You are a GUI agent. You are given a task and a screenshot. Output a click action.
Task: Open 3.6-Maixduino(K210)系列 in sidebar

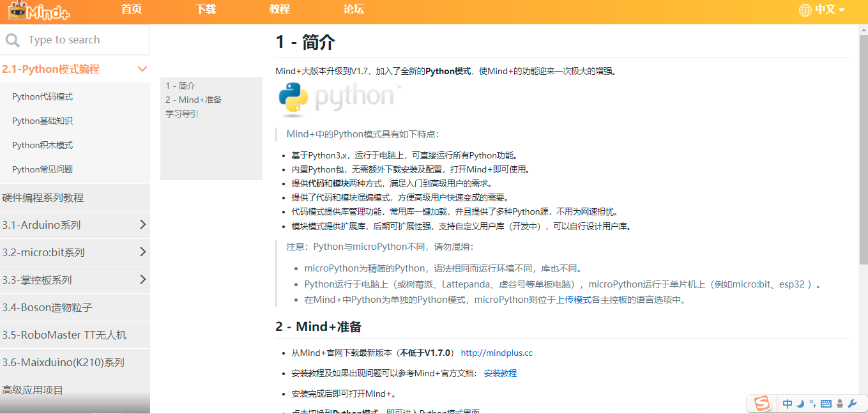coord(75,362)
